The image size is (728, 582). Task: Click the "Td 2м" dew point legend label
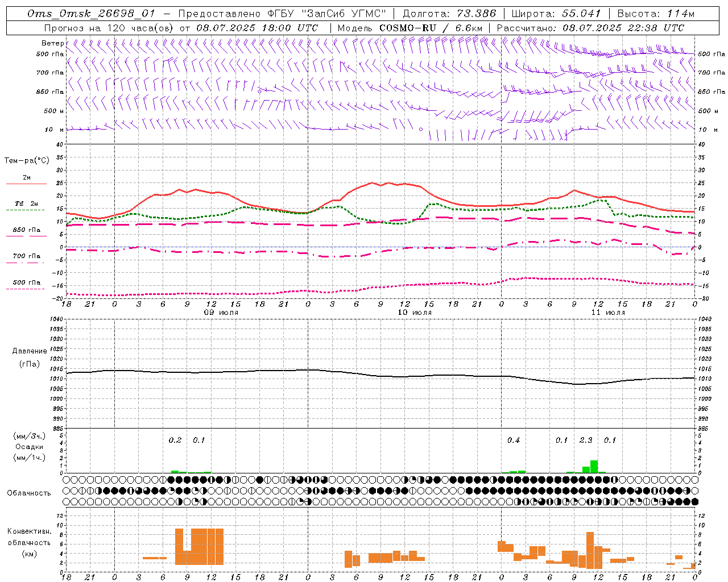[x=27, y=203]
